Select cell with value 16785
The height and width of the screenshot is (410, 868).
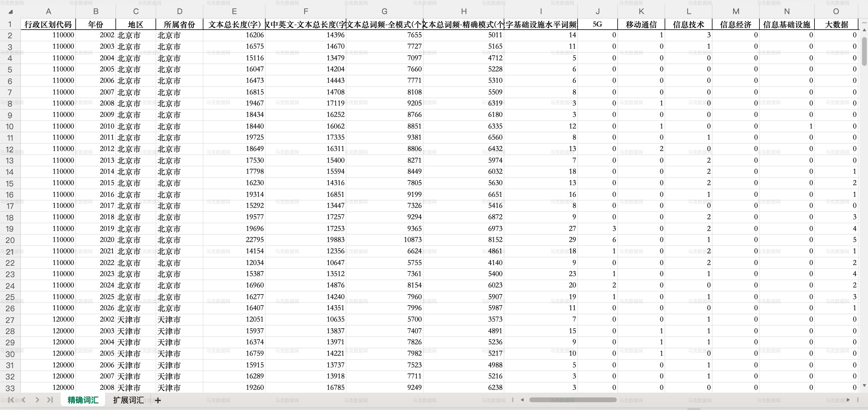[x=306, y=388]
